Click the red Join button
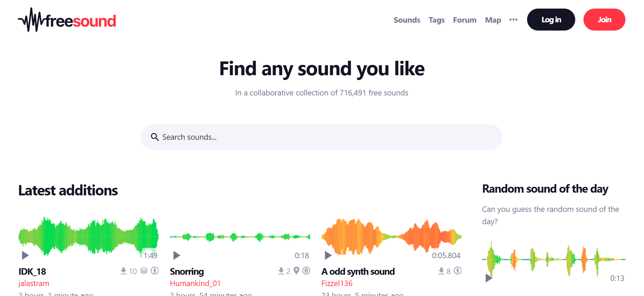The image size is (644, 296). pyautogui.click(x=604, y=20)
